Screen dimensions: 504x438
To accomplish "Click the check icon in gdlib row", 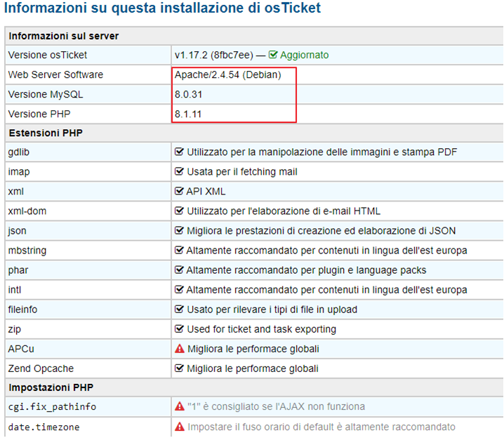I will point(179,152).
